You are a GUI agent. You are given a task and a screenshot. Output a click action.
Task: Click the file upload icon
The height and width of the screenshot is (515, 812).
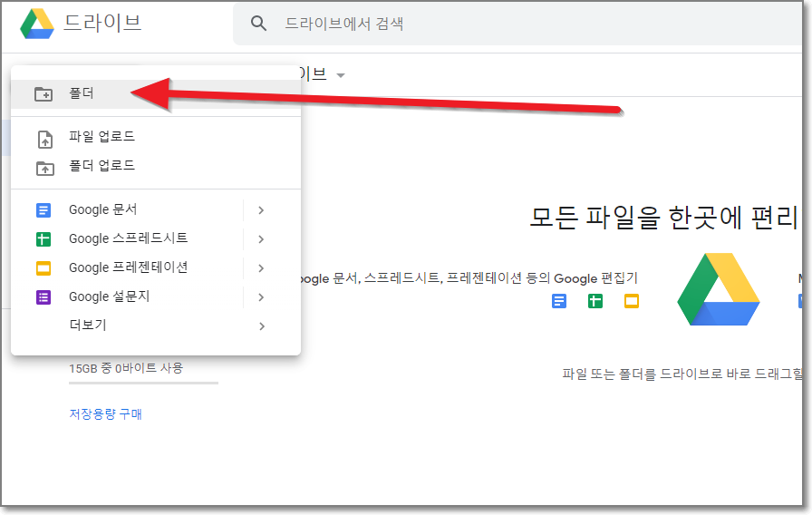45,140
